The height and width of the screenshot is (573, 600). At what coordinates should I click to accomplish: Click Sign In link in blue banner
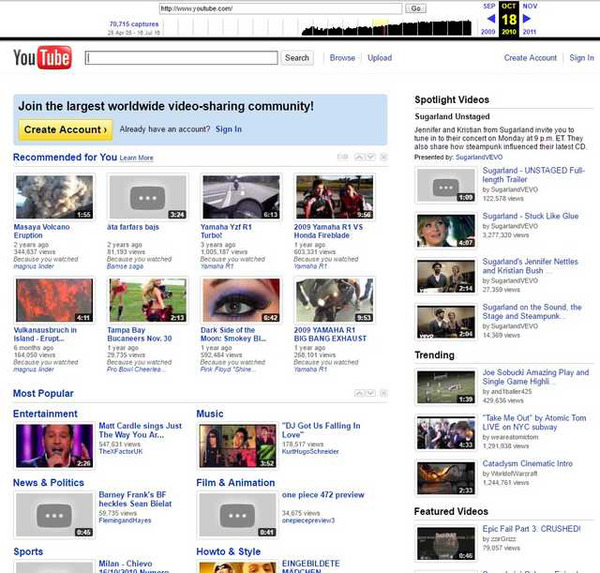click(228, 129)
